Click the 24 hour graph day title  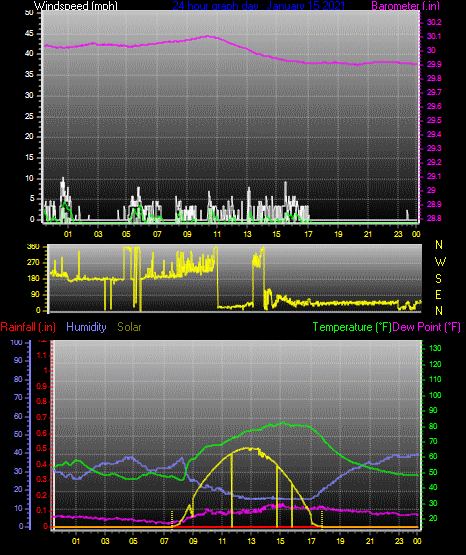point(258,5)
